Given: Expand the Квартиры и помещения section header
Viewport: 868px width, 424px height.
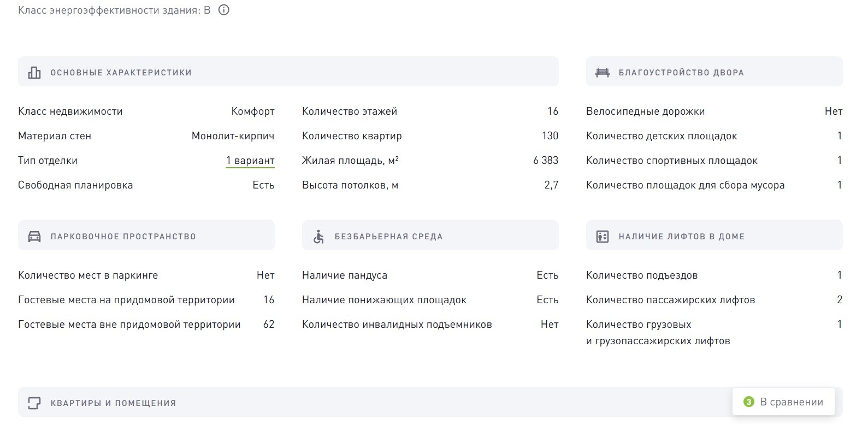Looking at the screenshot, I should (113, 403).
